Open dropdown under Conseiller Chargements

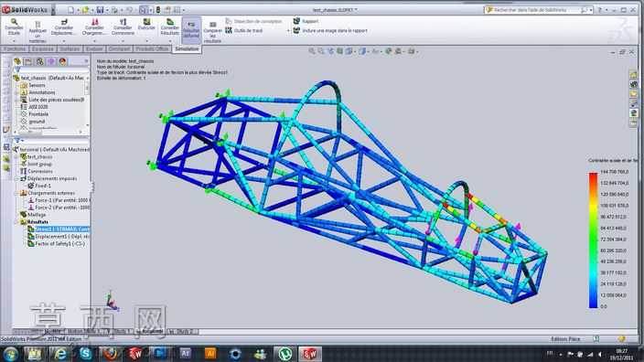click(94, 41)
